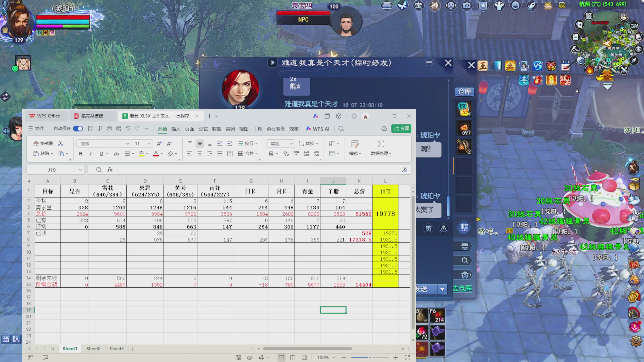Viewport: 644px width, 362px height.
Task: Click the cut scissors icon
Action: click(x=60, y=144)
